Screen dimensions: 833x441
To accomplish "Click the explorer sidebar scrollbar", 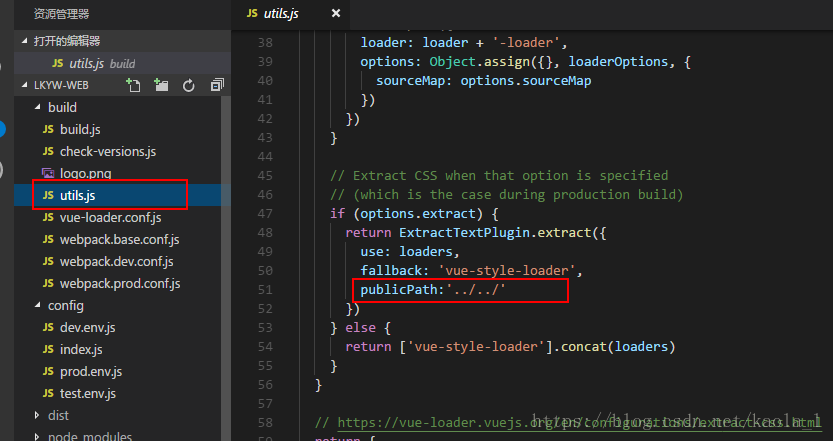I will (226, 266).
